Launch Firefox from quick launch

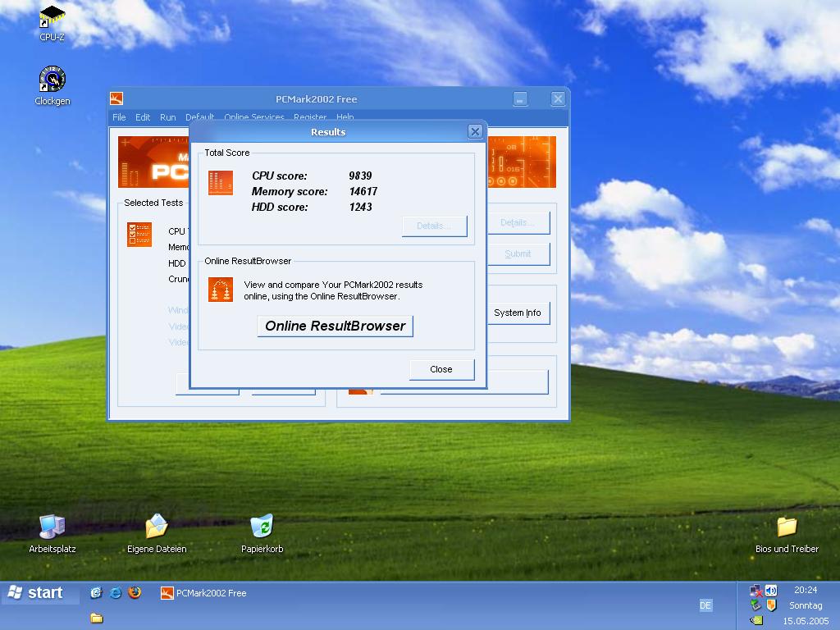click(135, 592)
